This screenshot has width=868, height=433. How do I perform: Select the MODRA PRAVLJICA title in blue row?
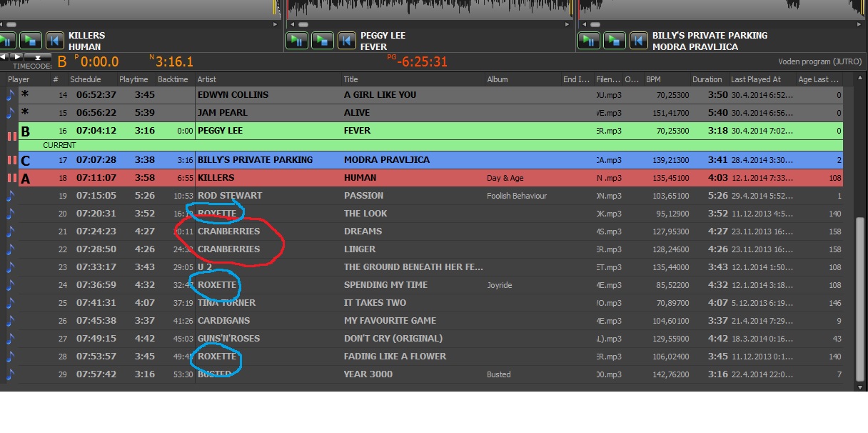(x=387, y=160)
